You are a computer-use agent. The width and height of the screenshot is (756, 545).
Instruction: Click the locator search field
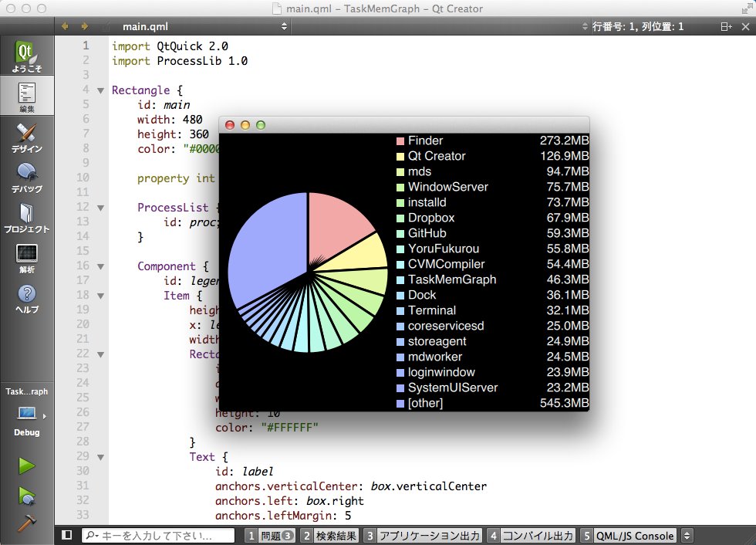click(x=158, y=536)
